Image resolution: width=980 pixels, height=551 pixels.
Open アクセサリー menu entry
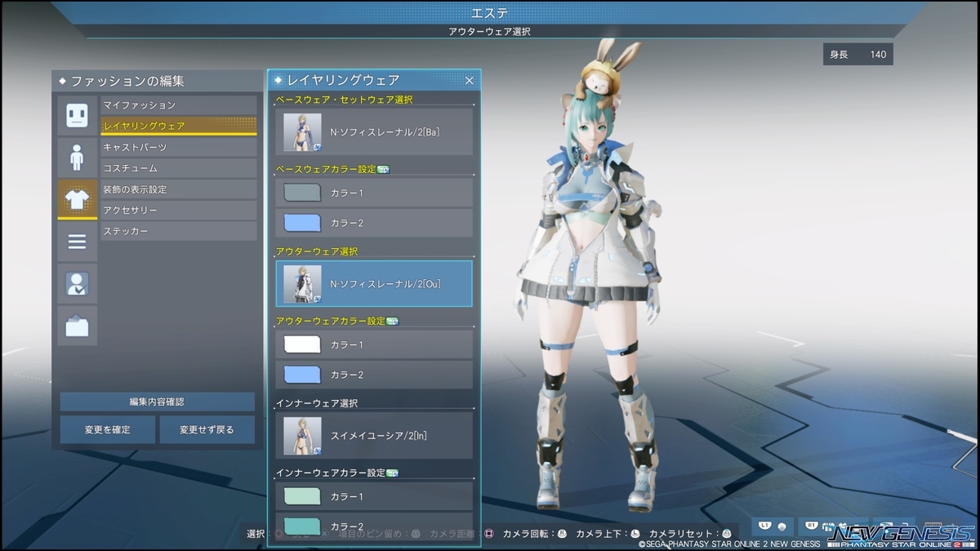[x=178, y=210]
